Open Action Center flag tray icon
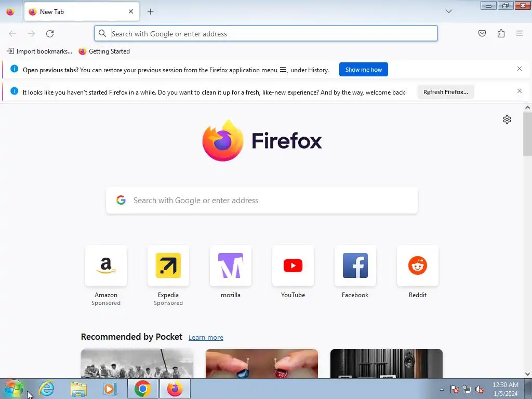Screen dimensions: 532x399 click(454, 389)
